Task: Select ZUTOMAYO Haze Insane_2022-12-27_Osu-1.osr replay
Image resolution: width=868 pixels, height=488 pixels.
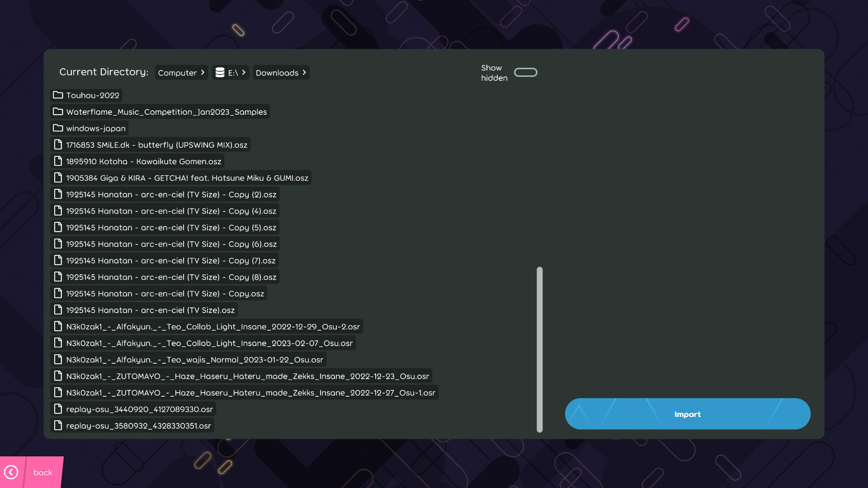Action: [245, 393]
